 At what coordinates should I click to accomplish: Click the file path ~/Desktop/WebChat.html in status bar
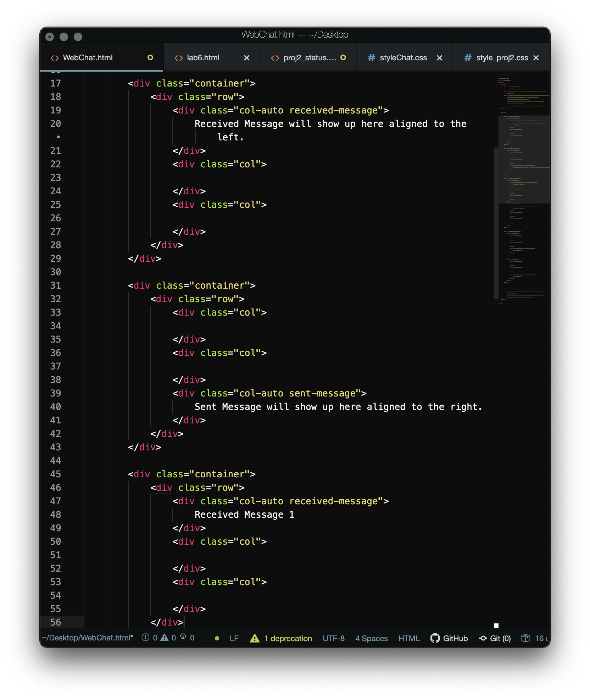[88, 638]
